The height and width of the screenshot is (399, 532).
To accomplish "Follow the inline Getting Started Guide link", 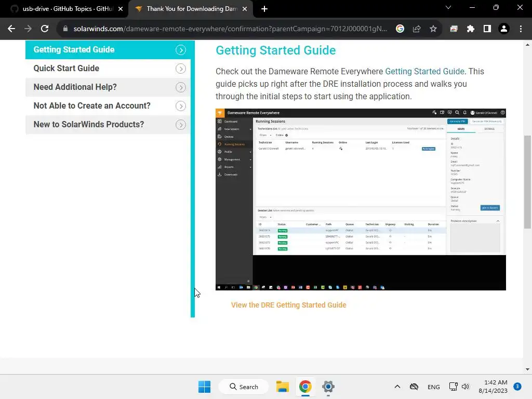I will click(425, 72).
